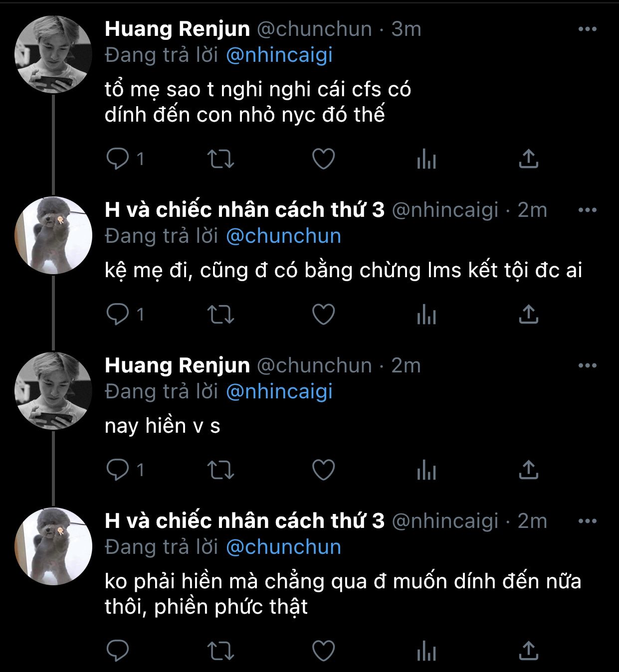Reply to the first tweet by Huang Renjun
The height and width of the screenshot is (672, 619).
[118, 159]
